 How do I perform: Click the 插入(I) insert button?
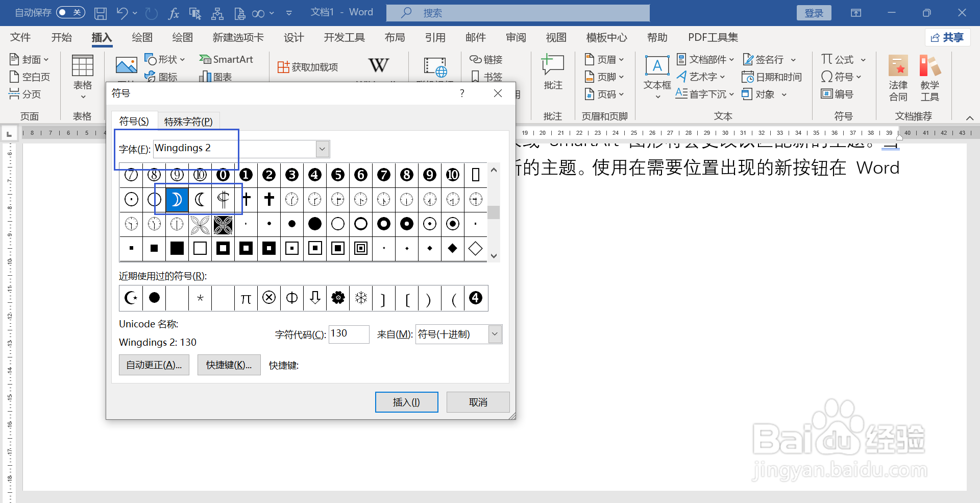click(406, 402)
